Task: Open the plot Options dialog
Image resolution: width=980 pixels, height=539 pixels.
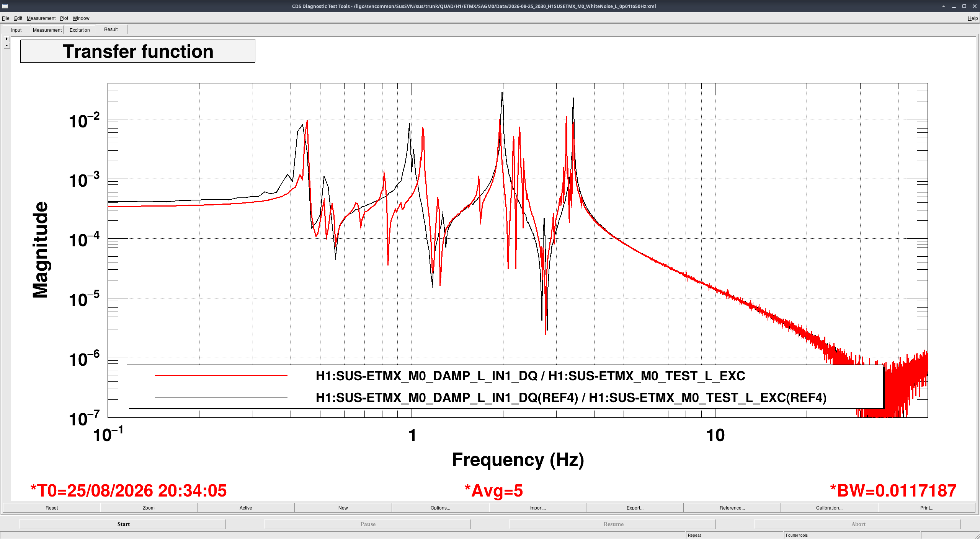Action: [440, 508]
